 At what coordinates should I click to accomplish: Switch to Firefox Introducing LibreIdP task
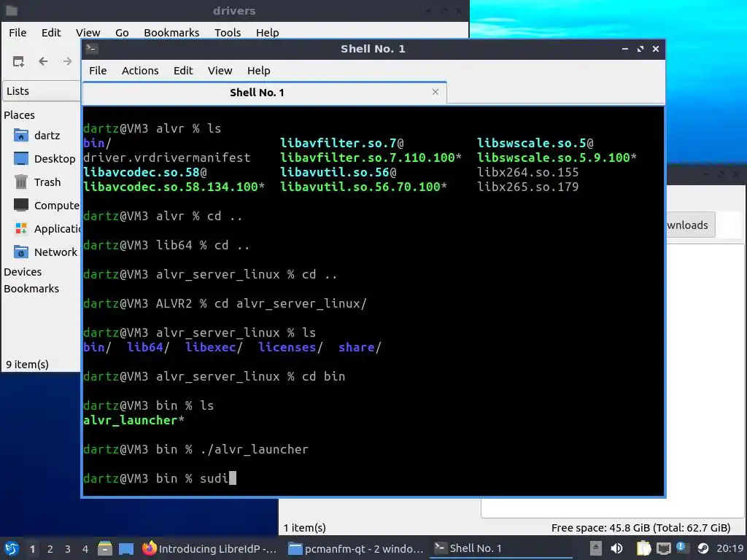(209, 548)
